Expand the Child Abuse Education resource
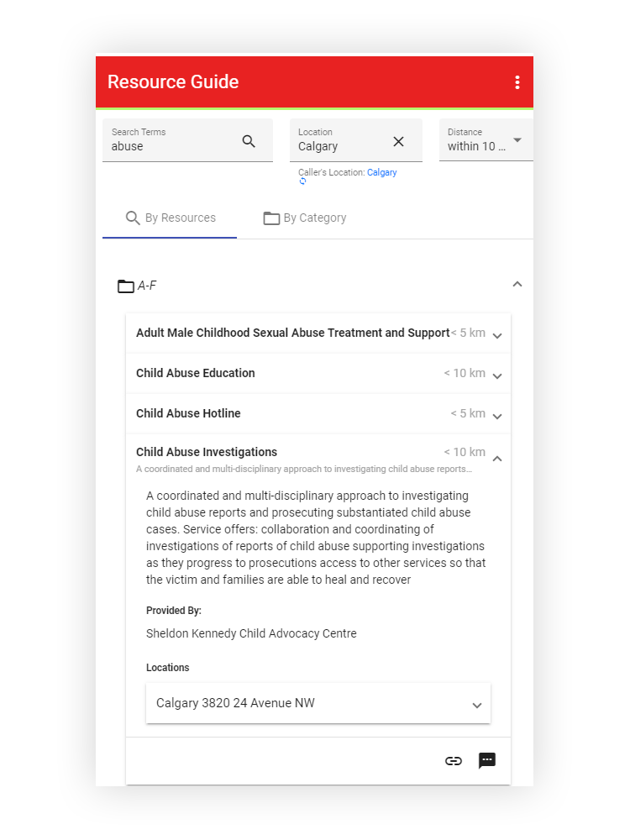The height and width of the screenshot is (840, 630). [x=497, y=375]
